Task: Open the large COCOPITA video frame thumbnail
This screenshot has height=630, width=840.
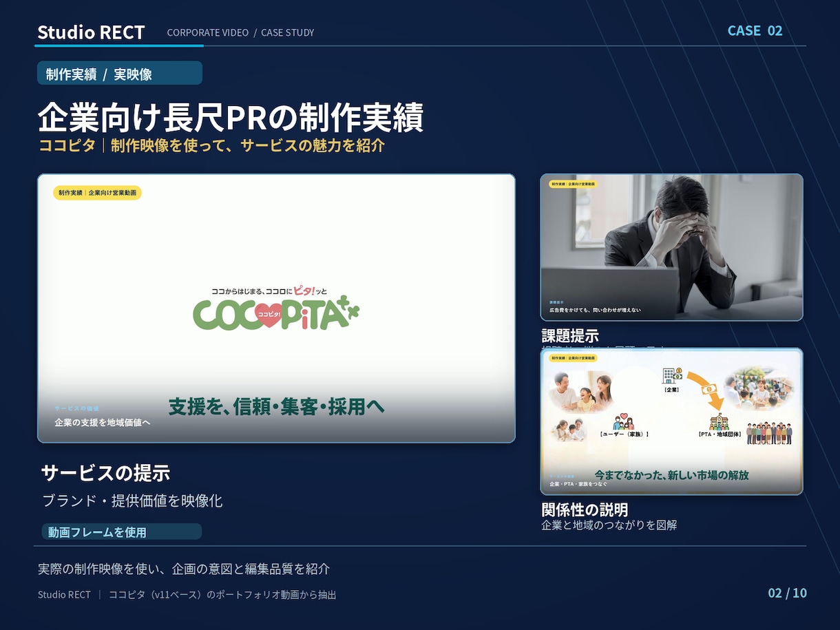Action: point(276,308)
